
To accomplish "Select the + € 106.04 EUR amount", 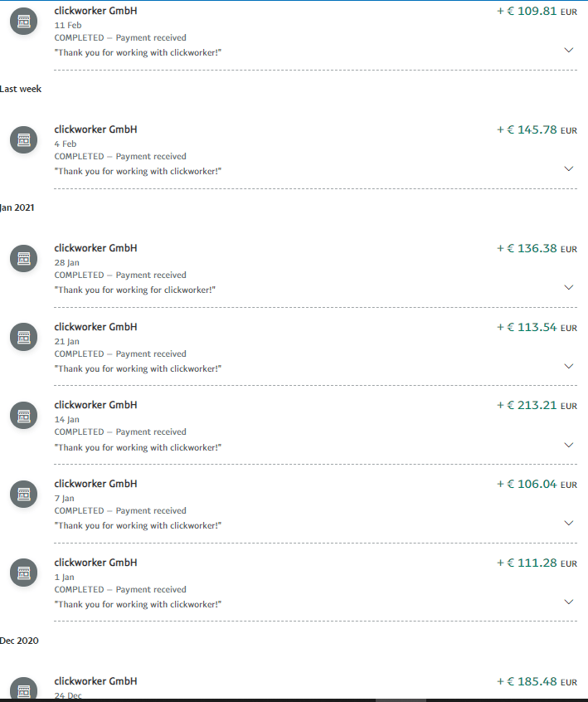I will 537,484.
